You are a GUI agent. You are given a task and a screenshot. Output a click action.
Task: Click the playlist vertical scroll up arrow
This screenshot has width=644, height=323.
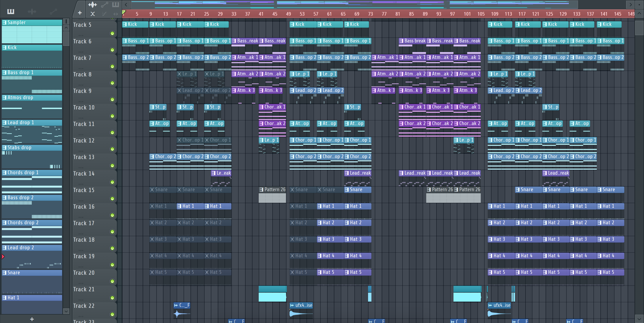[x=639, y=13]
